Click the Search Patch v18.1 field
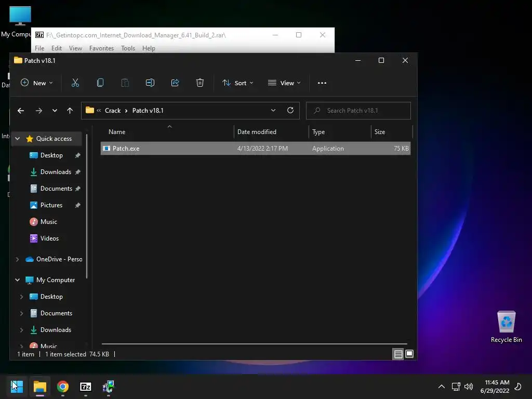Viewport: 532px width, 399px height. [358, 111]
